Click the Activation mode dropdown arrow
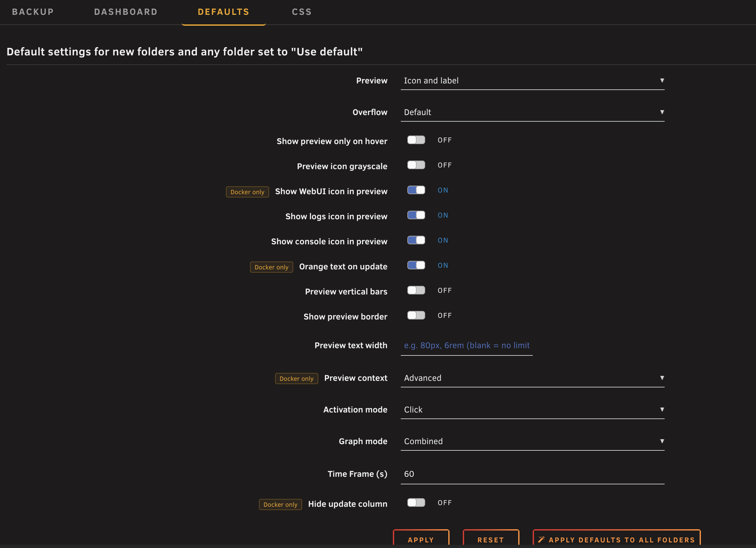 662,409
